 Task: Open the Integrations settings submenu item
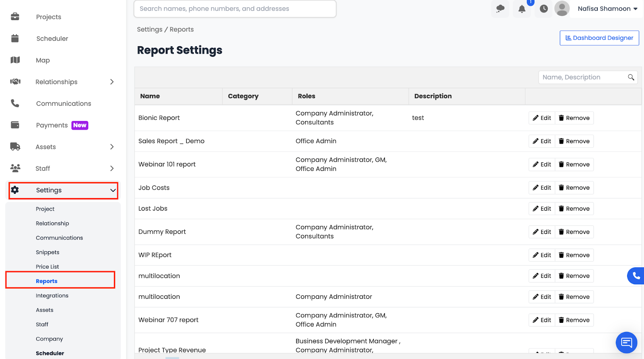(52, 295)
